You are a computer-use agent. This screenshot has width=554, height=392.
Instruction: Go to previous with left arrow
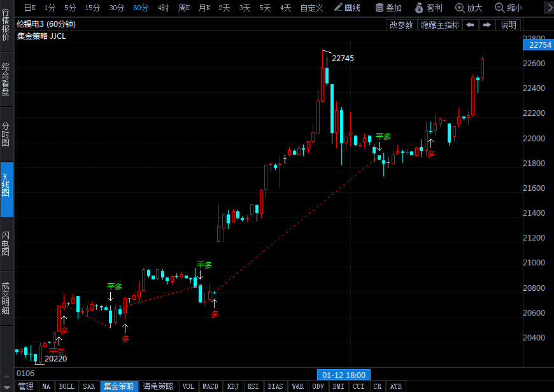click(471, 25)
